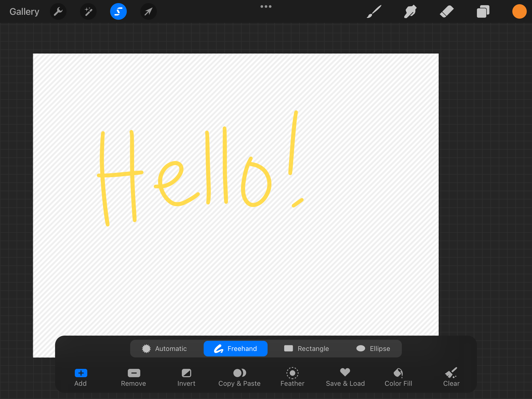This screenshot has width=532, height=399.
Task: Open the Layers panel
Action: pos(483,12)
